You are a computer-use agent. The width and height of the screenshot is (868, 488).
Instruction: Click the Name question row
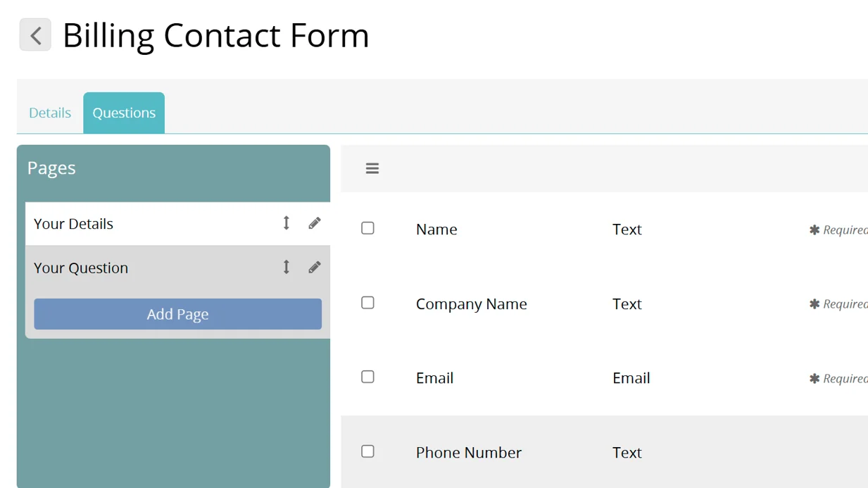tap(436, 229)
